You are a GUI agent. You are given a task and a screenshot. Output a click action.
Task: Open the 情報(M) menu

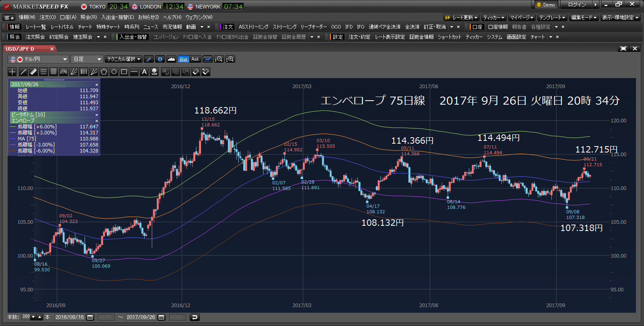pyautogui.click(x=27, y=17)
